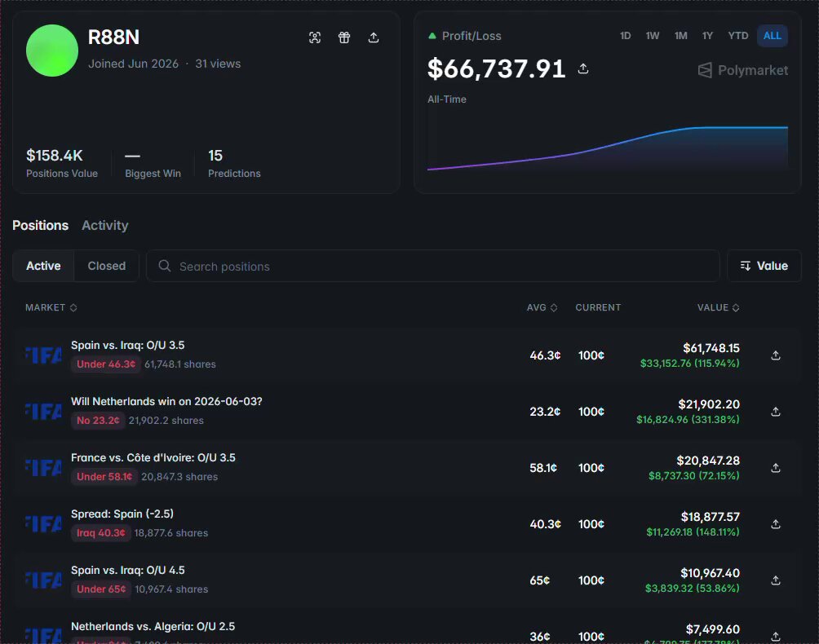Click FIFA logo for Spread: Spain (-2.5)
The image size is (819, 644).
[x=43, y=524]
